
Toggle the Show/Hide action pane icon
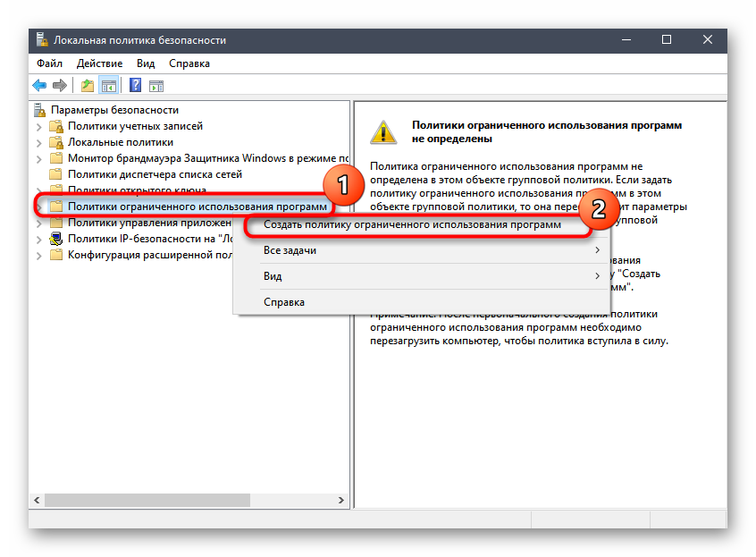click(156, 86)
